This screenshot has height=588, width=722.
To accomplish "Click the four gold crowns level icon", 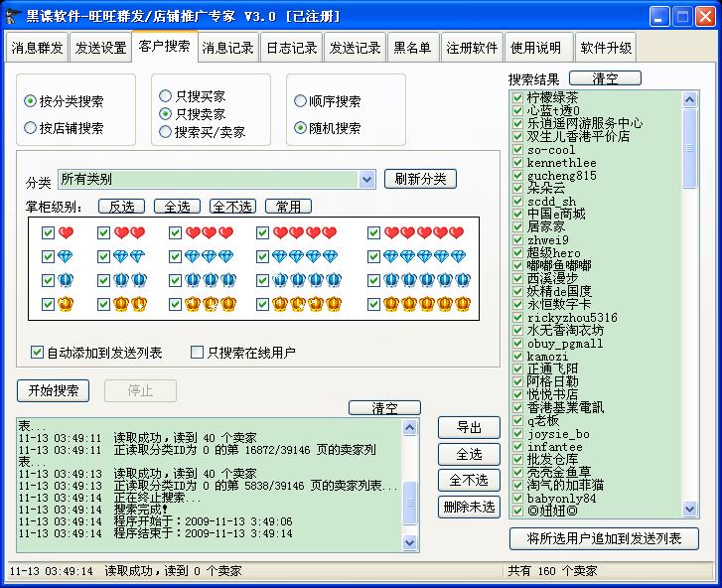I will tap(307, 304).
